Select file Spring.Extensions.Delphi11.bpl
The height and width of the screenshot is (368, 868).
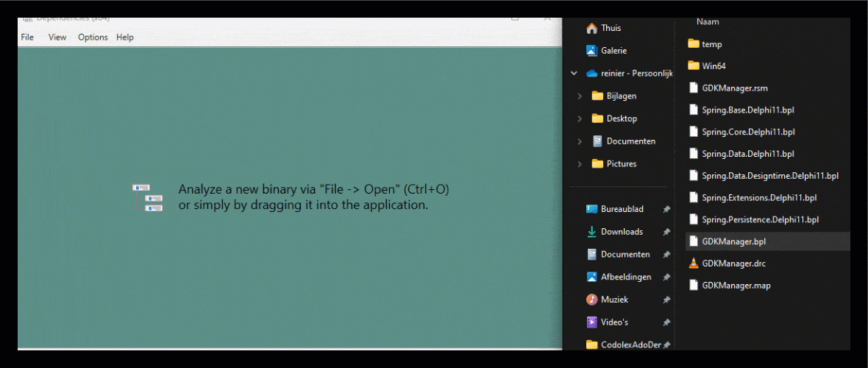coord(759,197)
